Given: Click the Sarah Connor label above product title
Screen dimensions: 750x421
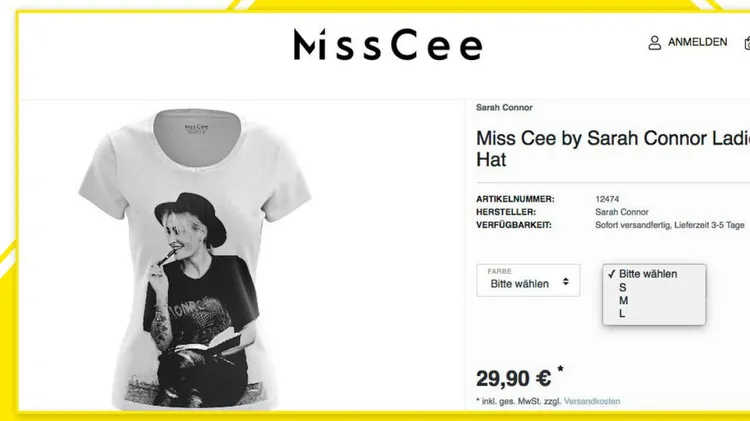Looking at the screenshot, I should pos(504,108).
